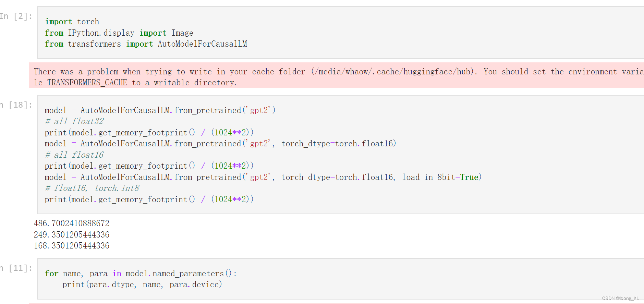Click the 'for name, para in model.named_parameters():' line

pos(141,273)
